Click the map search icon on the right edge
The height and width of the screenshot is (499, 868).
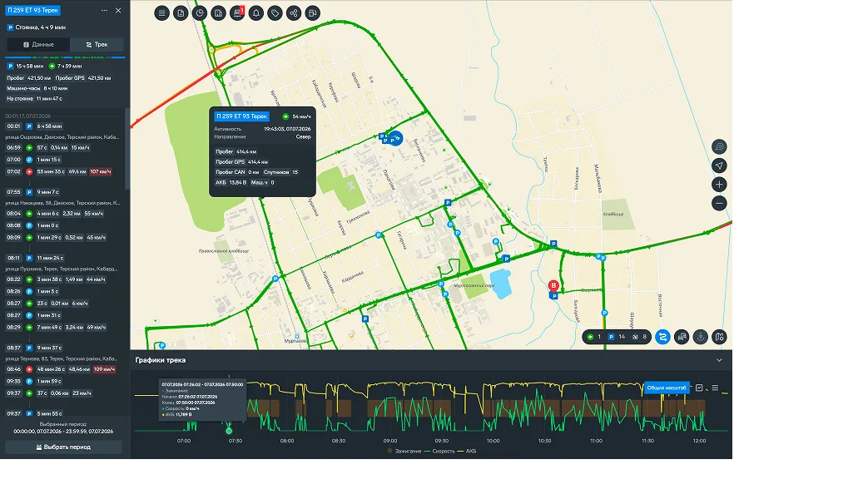pyautogui.click(x=719, y=146)
